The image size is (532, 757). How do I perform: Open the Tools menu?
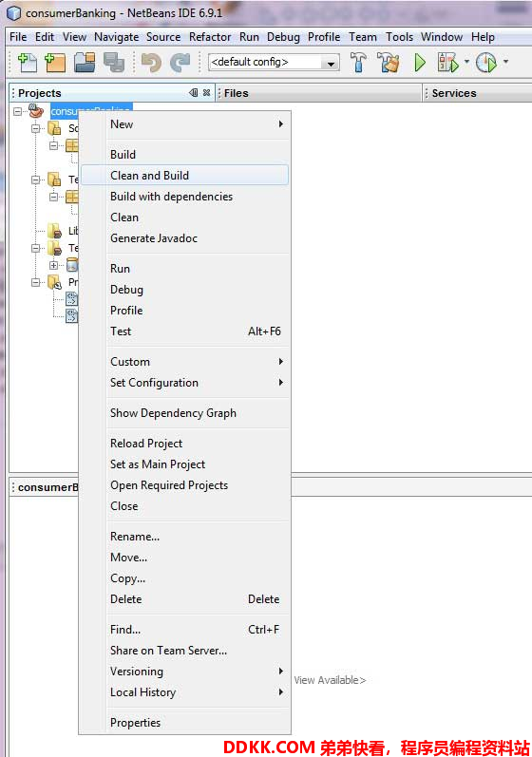pos(399,37)
